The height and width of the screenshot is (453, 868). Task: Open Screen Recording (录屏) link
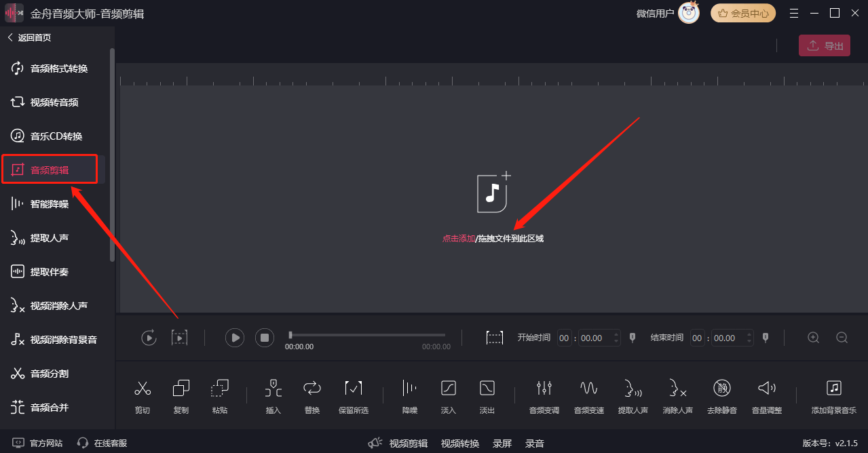(502, 444)
